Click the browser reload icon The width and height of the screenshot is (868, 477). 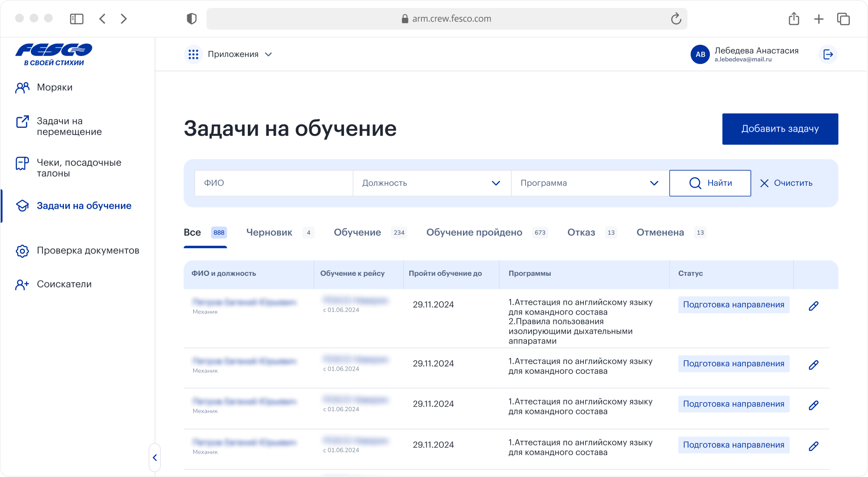coord(677,19)
